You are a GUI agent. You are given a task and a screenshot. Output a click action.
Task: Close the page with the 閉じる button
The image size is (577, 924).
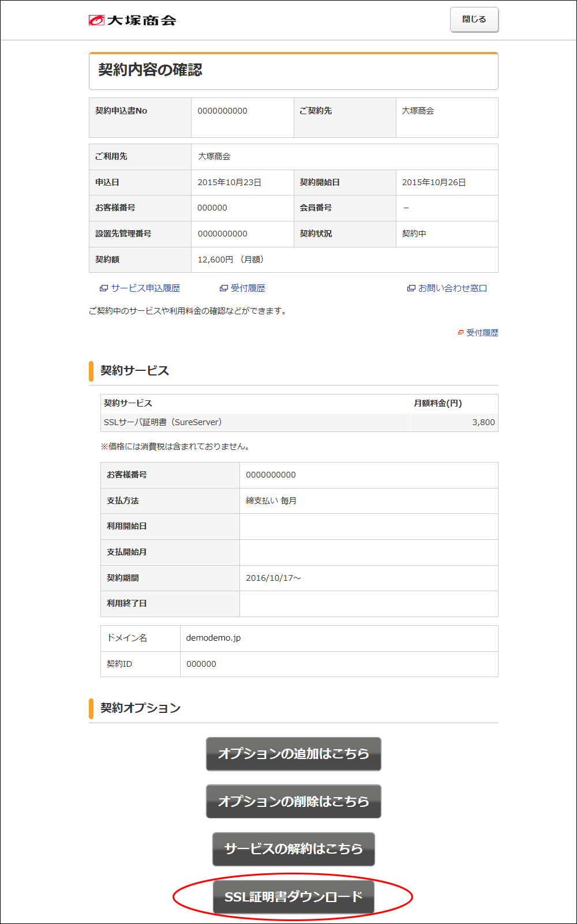(474, 20)
